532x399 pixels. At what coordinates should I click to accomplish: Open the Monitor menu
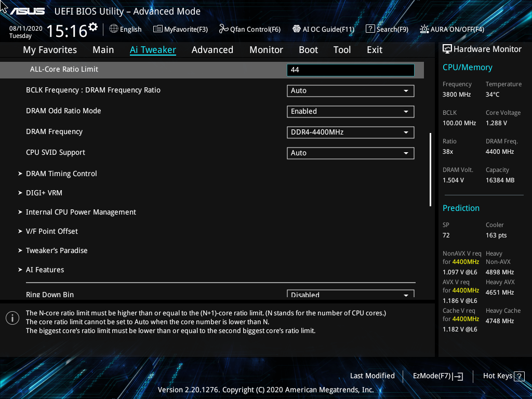tap(266, 49)
